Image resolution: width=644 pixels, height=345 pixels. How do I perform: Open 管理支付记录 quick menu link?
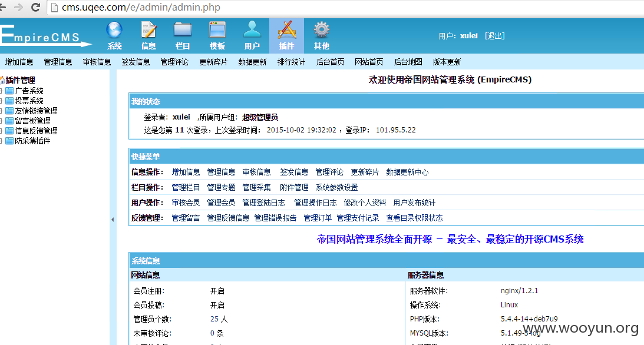(x=358, y=218)
